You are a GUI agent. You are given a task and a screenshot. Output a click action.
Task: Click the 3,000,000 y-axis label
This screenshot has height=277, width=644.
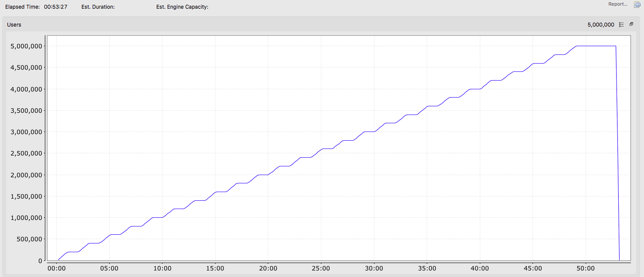(26, 132)
